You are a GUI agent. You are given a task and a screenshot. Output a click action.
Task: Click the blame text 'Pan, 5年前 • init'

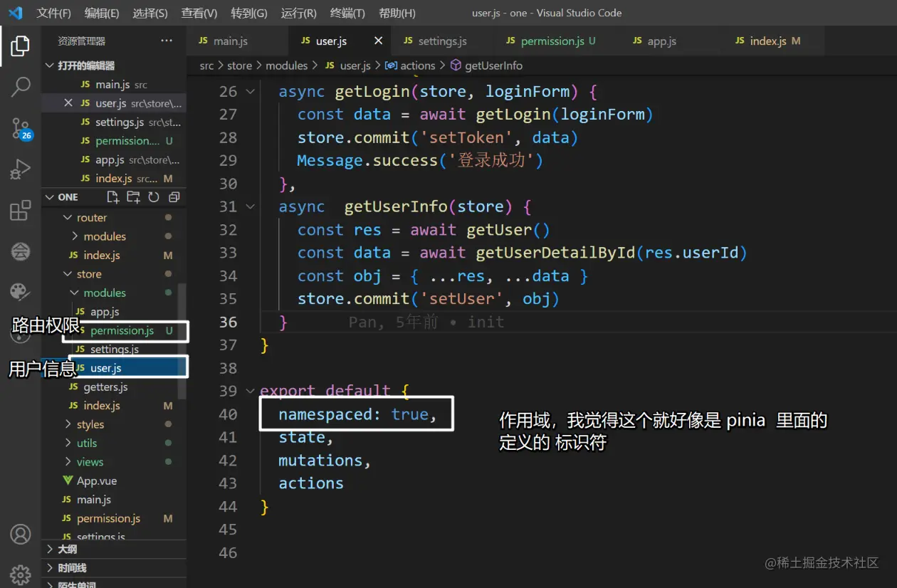click(x=426, y=322)
